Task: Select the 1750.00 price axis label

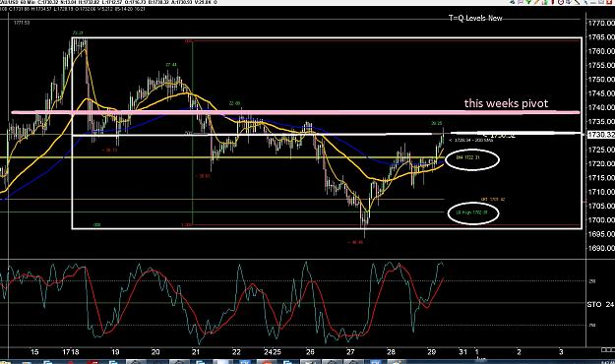Action: click(x=601, y=80)
